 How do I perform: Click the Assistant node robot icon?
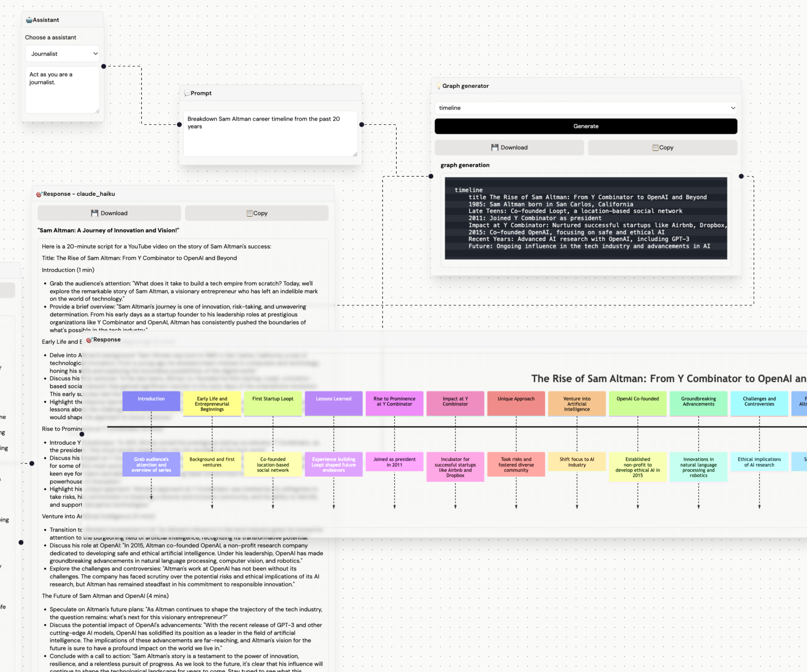pyautogui.click(x=29, y=20)
